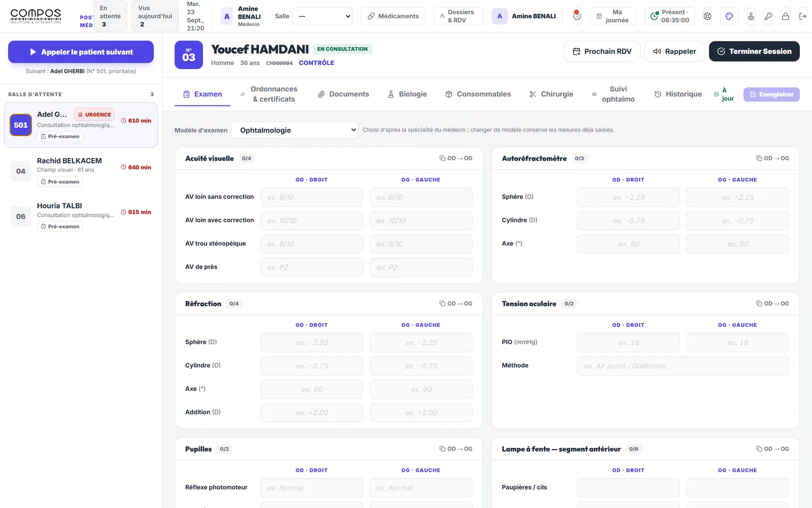Copy OD to OG in Acuité visuelle
The height and width of the screenshot is (508, 812).
pyautogui.click(x=456, y=158)
